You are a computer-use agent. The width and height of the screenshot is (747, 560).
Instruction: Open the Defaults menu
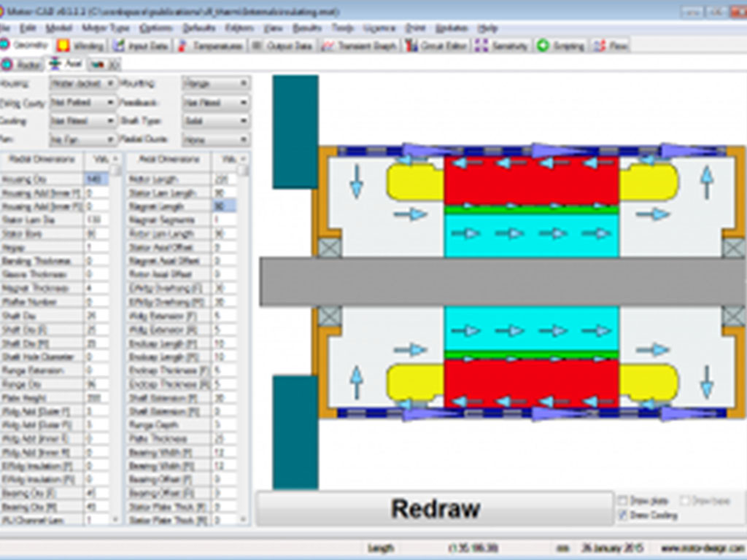199,28
